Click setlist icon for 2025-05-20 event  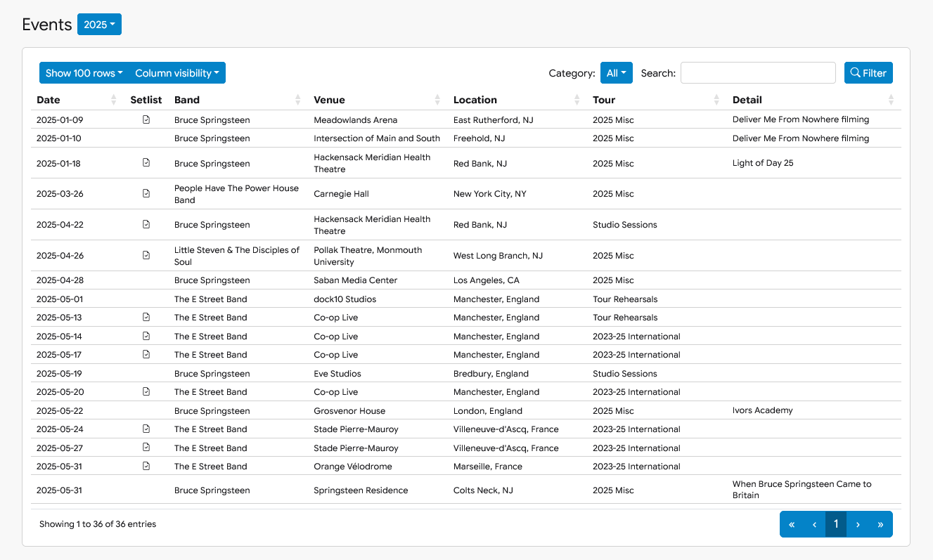coord(146,391)
